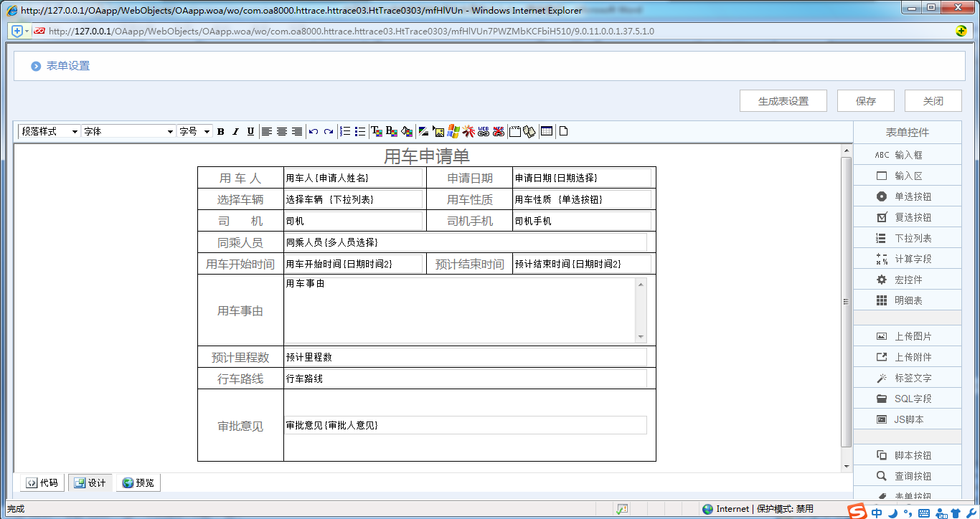980x519 pixels.
Task: Click the 生成表设置 button
Action: click(x=783, y=101)
